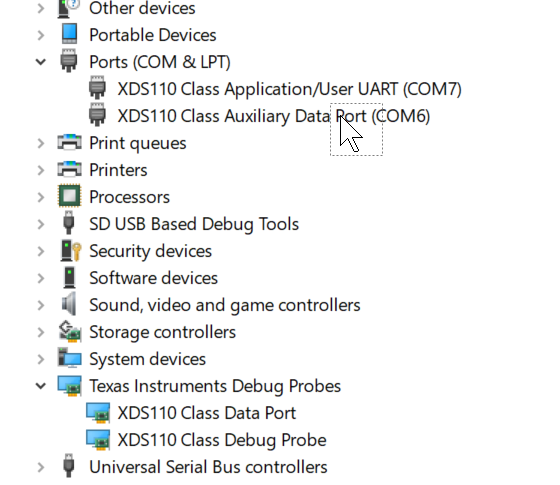This screenshot has width=560, height=485.
Task: Click the Portable Devices icon
Action: 69,34
